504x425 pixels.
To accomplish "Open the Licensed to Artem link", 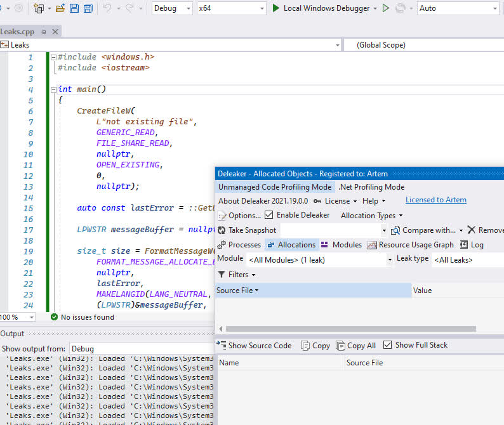I will (435, 200).
